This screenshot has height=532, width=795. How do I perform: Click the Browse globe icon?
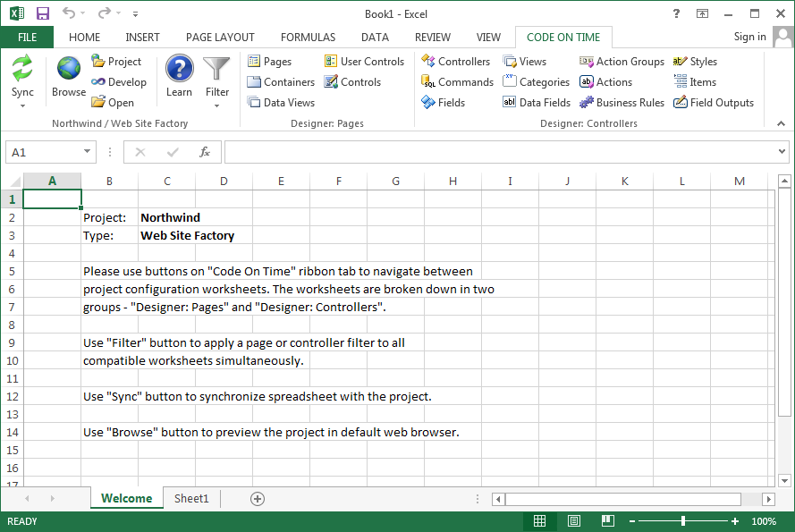tap(69, 70)
